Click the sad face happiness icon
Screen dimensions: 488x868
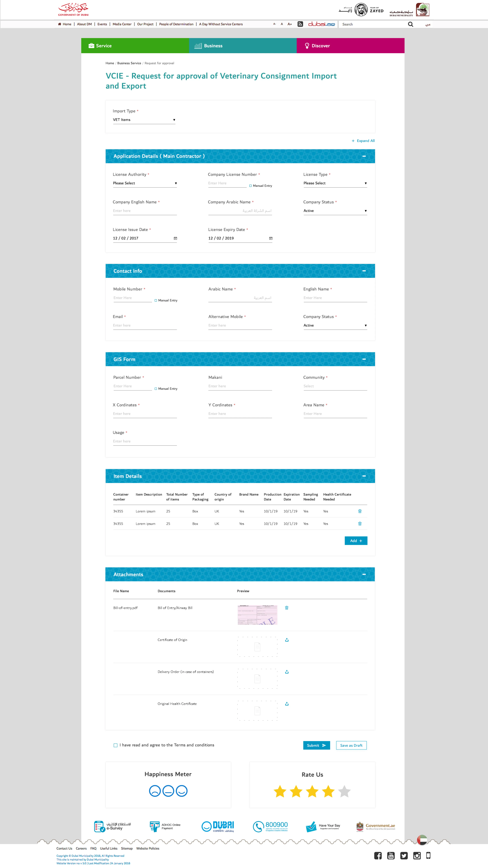click(155, 791)
